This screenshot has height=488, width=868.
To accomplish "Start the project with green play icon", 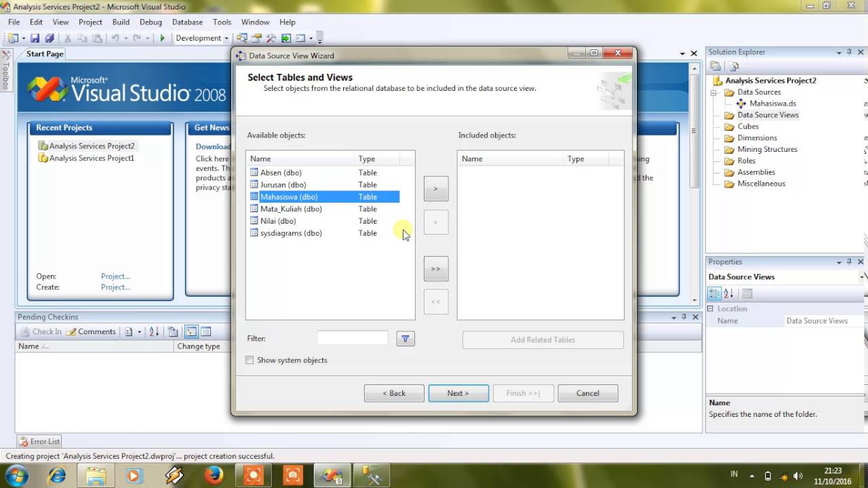I will point(162,39).
